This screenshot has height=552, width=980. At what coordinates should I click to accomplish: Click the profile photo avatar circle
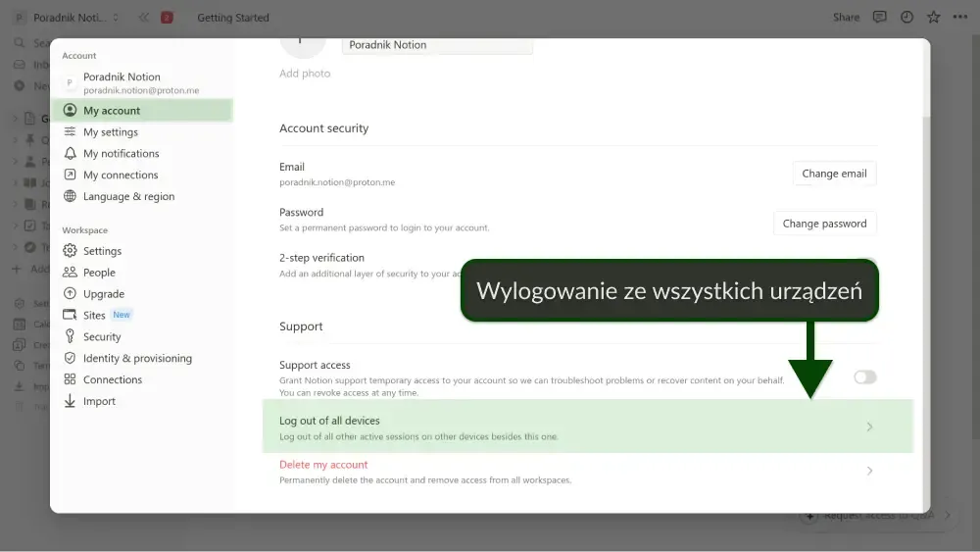pos(303,47)
